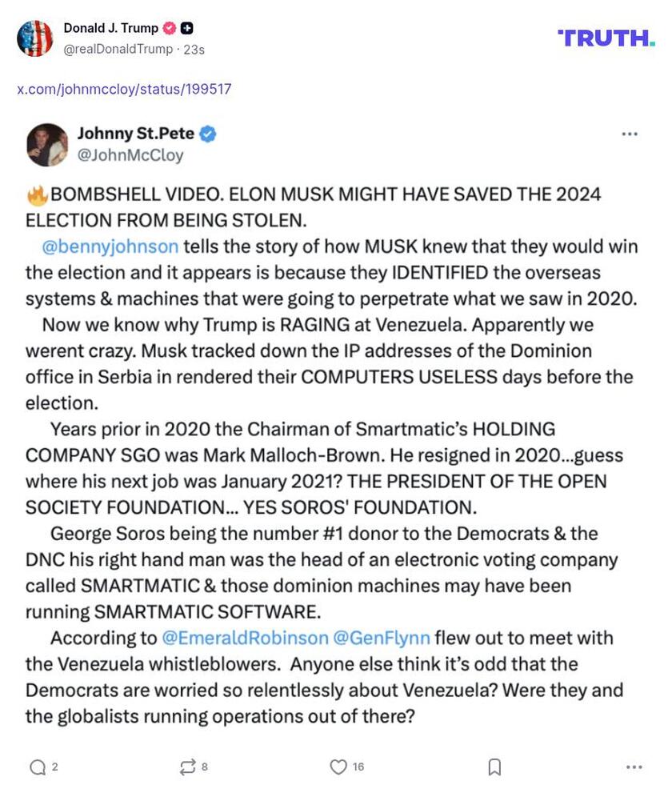Screen dimensions: 672x797
Task: Click the reply speech bubble icon
Action: point(38,767)
